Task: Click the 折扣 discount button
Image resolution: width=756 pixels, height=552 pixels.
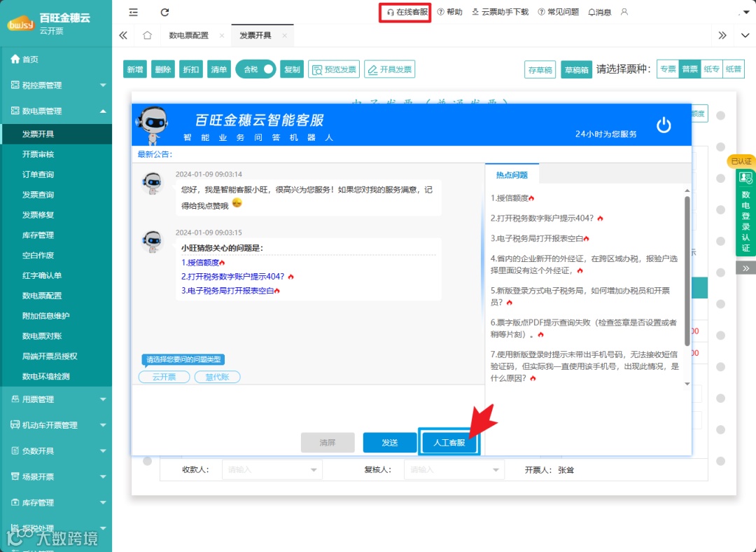Action: [191, 69]
